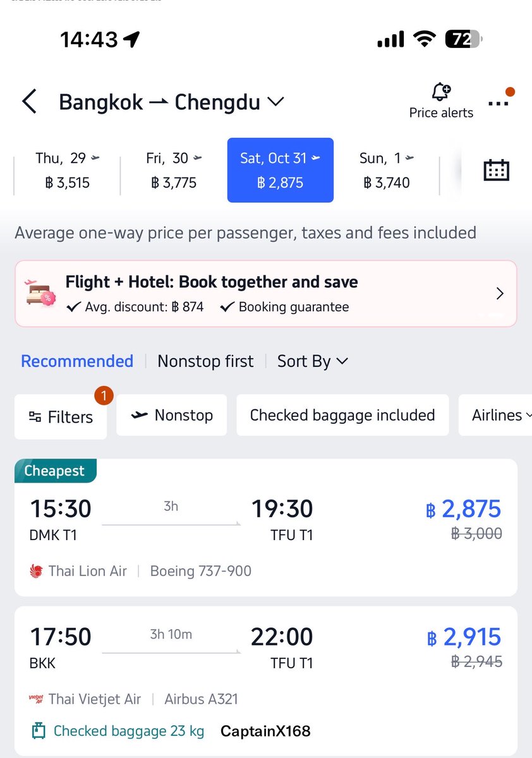This screenshot has height=758, width=532.
Task: Tap the Filters sliders icon
Action: click(35, 417)
